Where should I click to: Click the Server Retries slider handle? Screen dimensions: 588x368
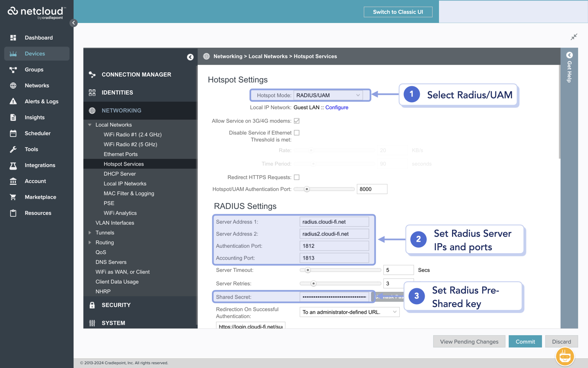(x=313, y=284)
